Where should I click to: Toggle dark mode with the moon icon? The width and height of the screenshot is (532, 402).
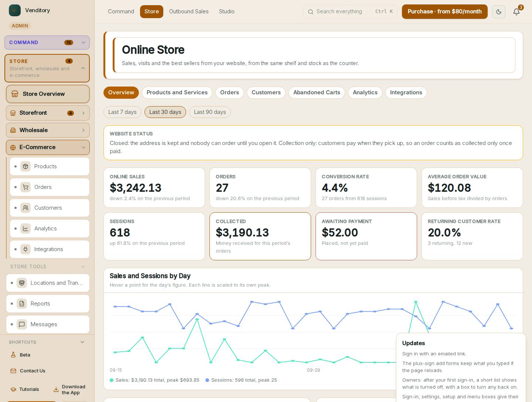tap(499, 12)
